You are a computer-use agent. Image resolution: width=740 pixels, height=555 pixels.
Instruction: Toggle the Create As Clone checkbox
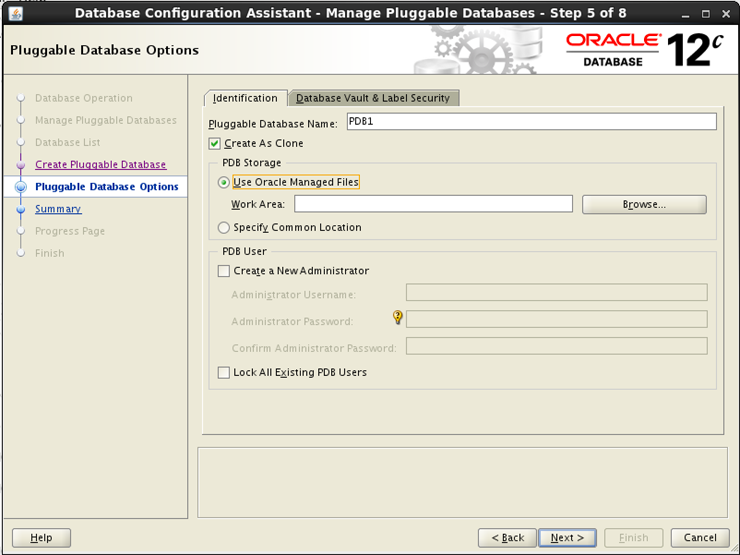(x=214, y=143)
